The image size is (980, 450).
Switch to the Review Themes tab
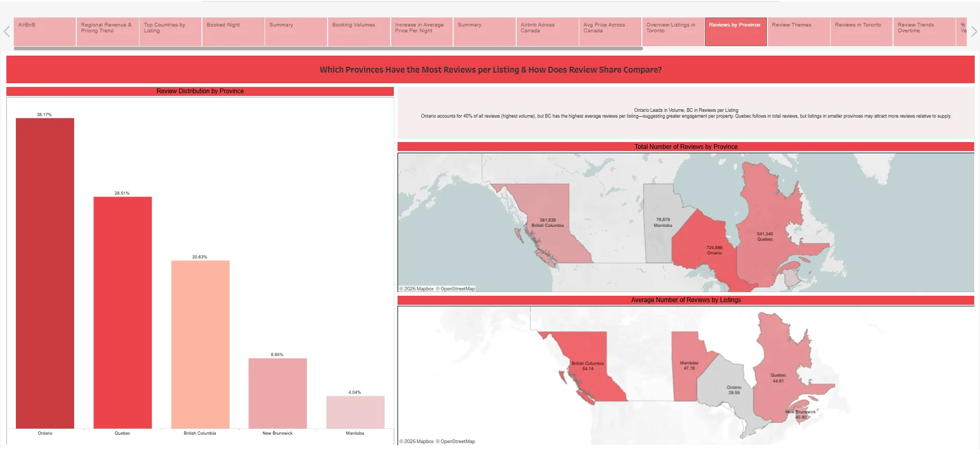tap(799, 32)
